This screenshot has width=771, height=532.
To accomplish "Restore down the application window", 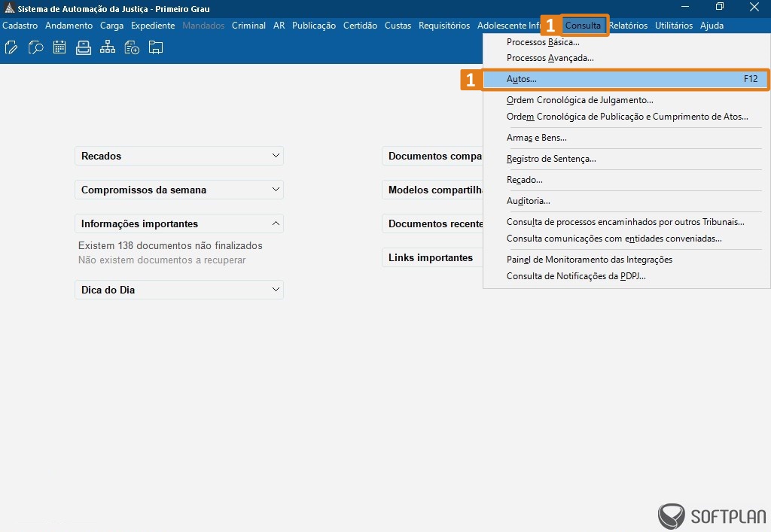I will click(x=720, y=7).
